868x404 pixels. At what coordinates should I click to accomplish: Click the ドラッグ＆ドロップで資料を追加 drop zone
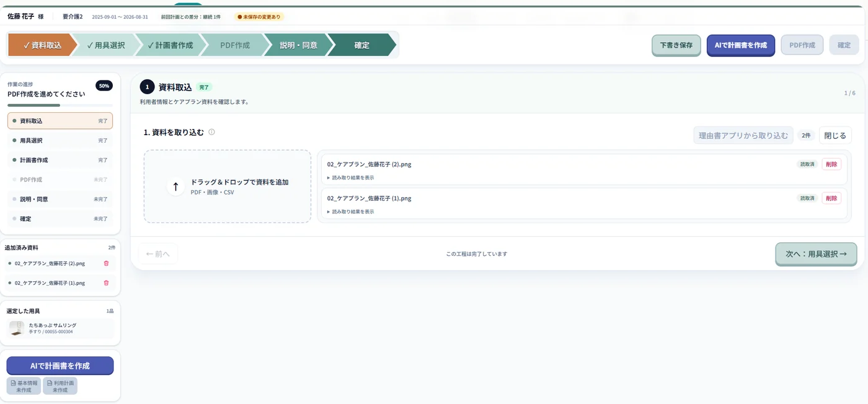(x=228, y=187)
